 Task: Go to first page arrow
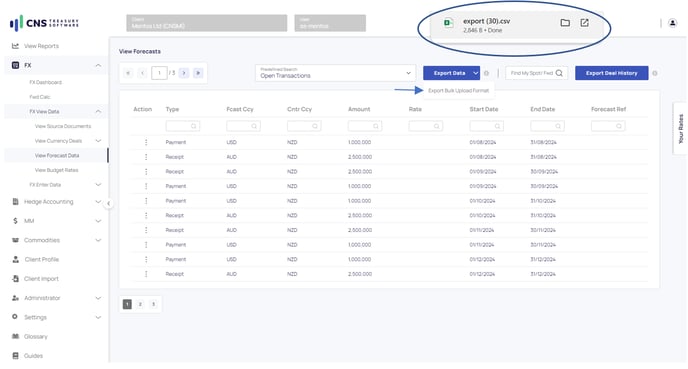(128, 73)
